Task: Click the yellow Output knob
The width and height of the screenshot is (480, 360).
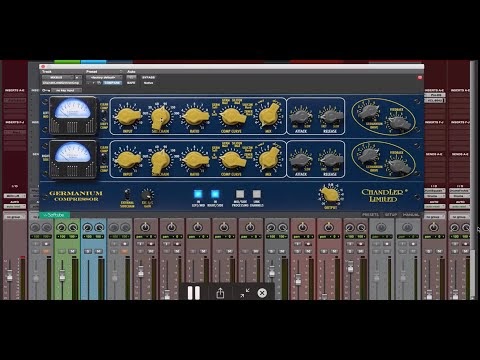Action: coord(329,195)
